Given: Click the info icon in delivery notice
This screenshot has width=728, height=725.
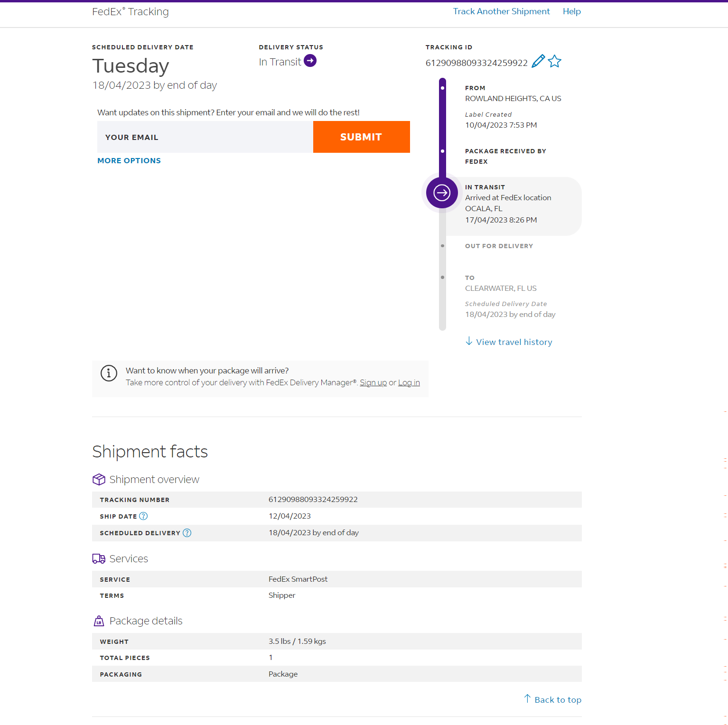Looking at the screenshot, I should 109,373.
